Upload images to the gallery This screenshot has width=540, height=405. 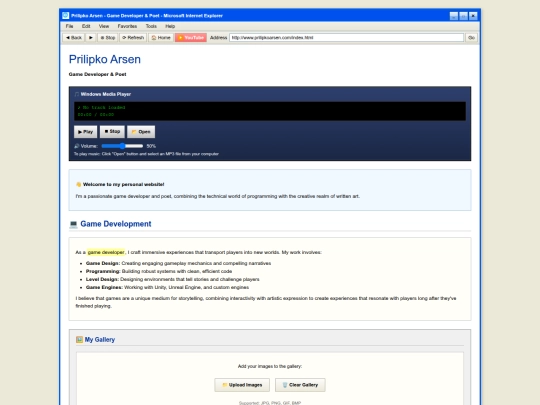tap(242, 385)
